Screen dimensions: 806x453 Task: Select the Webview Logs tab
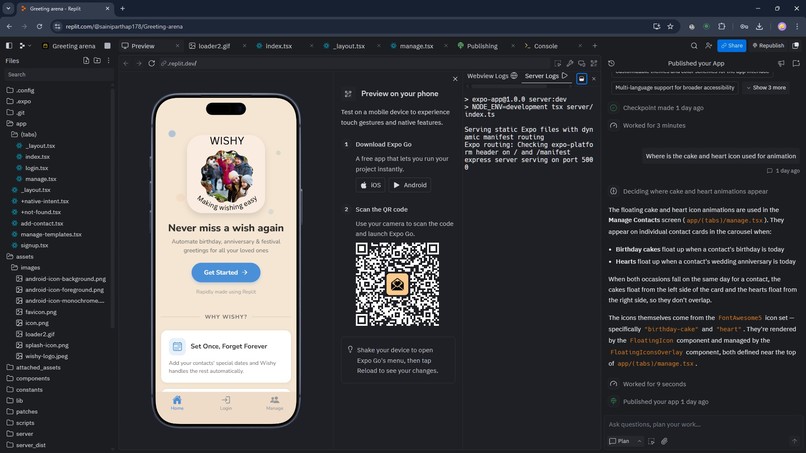click(x=492, y=76)
